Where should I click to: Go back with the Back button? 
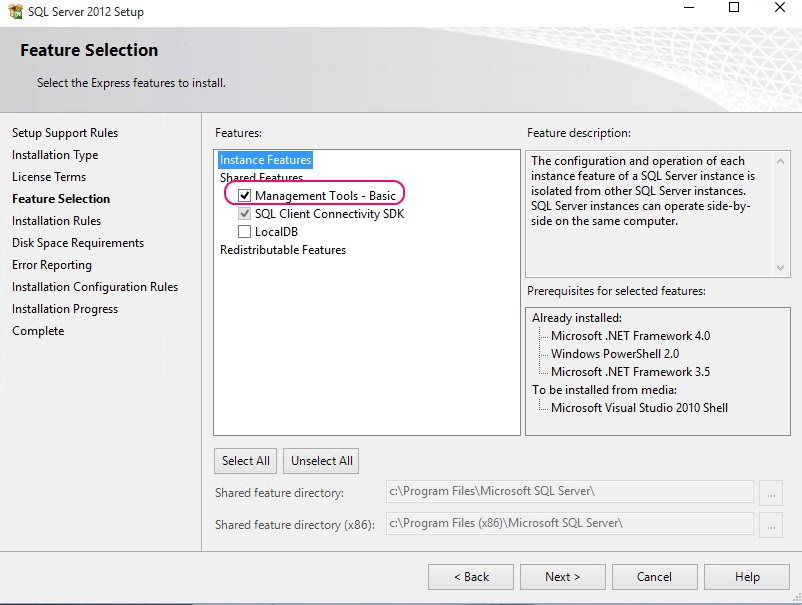pyautogui.click(x=471, y=577)
